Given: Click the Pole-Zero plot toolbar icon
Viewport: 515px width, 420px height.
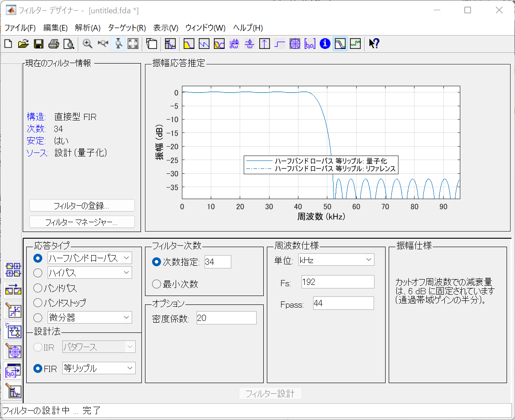Looking at the screenshot, I should (295, 44).
